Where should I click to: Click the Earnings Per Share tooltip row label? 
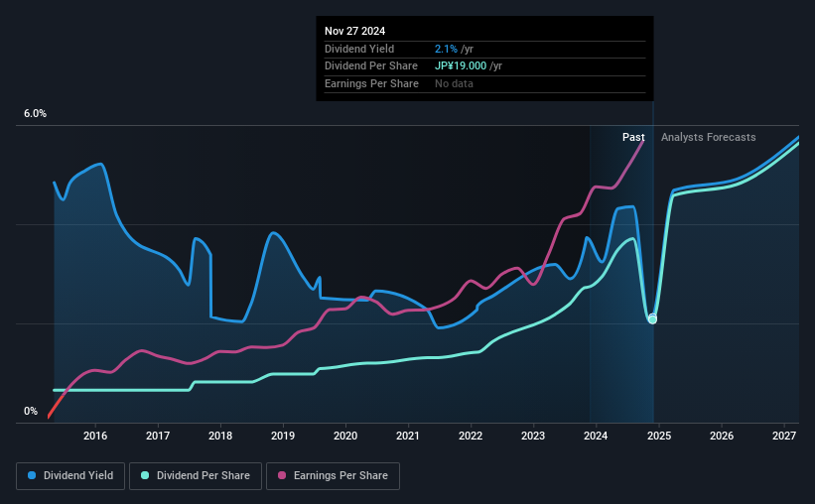coord(371,83)
